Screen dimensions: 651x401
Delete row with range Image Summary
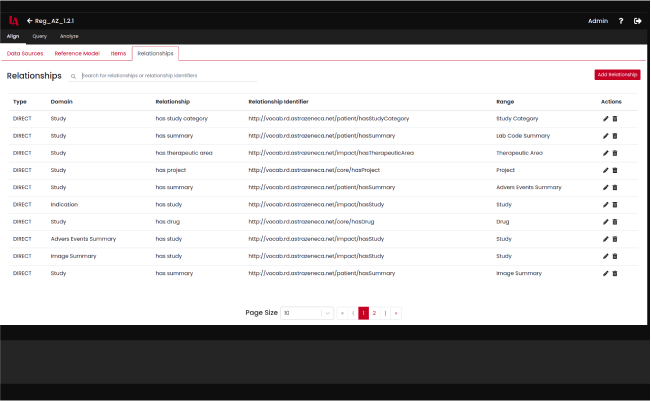point(615,274)
